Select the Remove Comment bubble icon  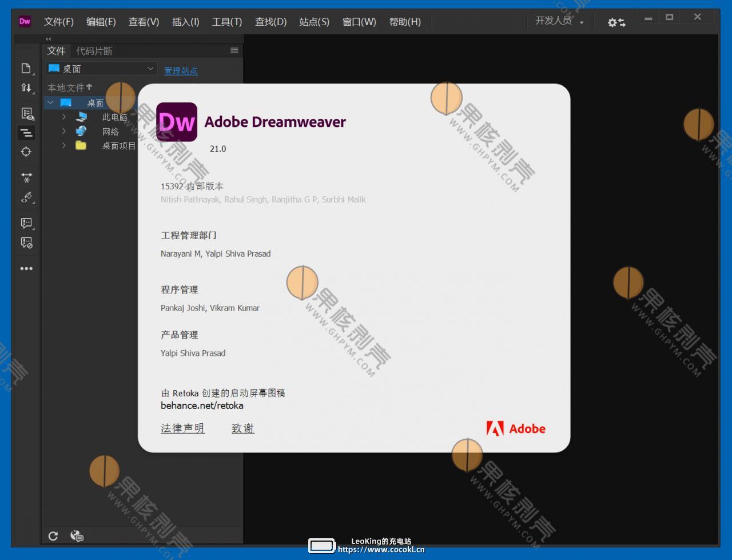[x=27, y=243]
